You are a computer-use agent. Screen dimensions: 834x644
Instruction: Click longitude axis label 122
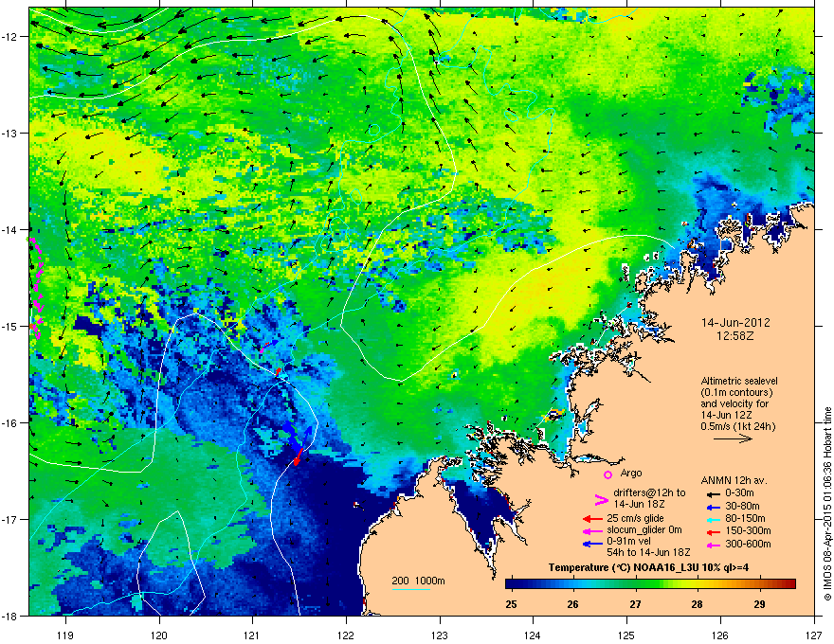(346, 635)
